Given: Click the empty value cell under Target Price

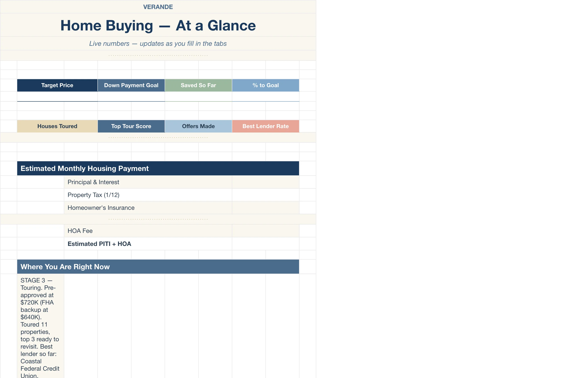Looking at the screenshot, I should [x=57, y=96].
